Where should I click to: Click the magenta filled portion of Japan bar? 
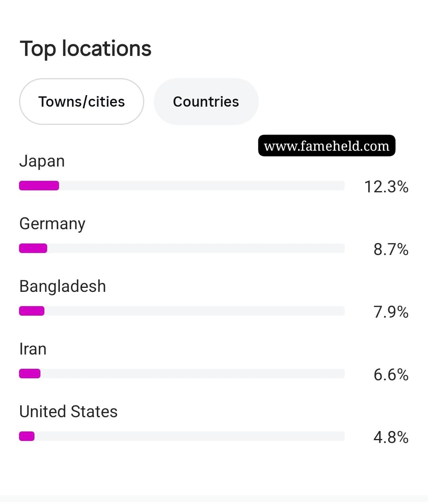(39, 186)
